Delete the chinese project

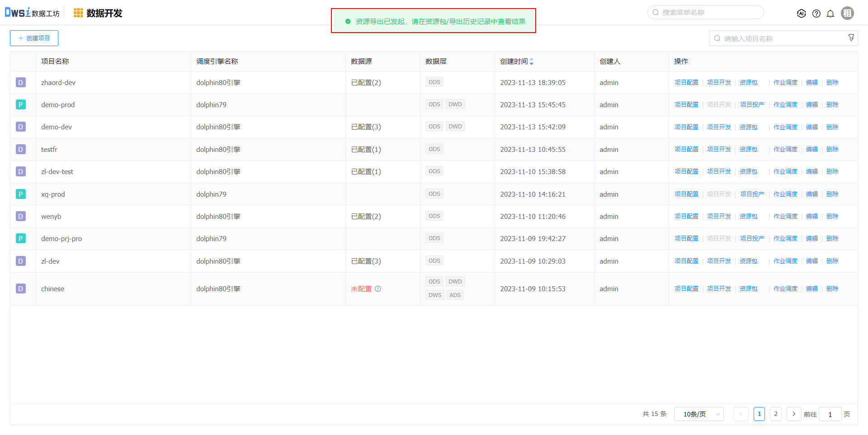(x=832, y=289)
